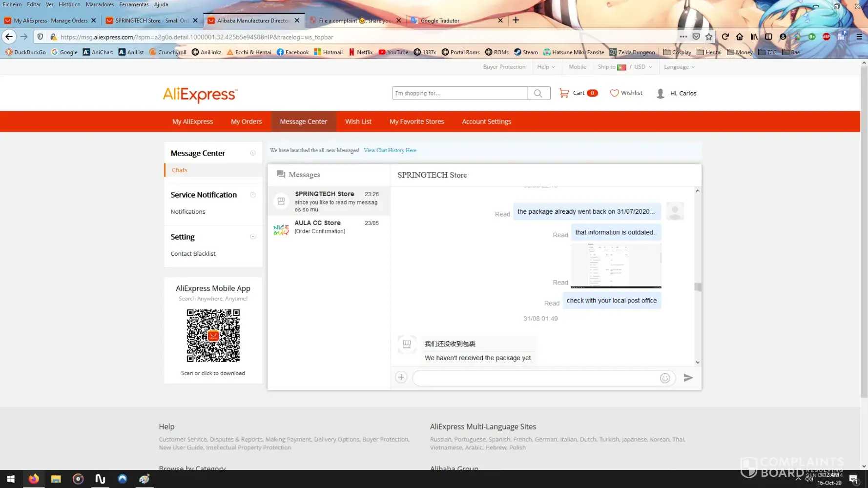Click the Wishlist heart icon
This screenshot has height=488, width=868.
tap(614, 93)
